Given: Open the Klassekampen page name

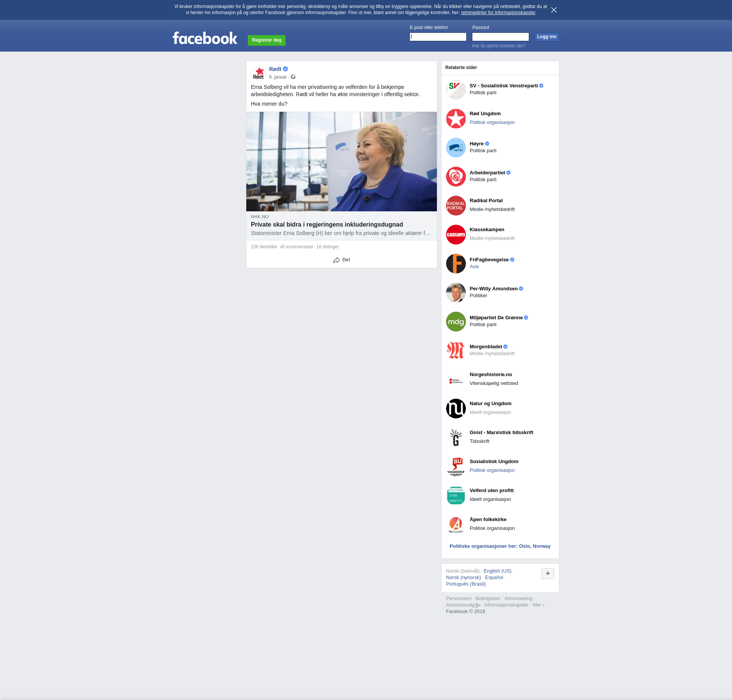Looking at the screenshot, I should pos(487,230).
